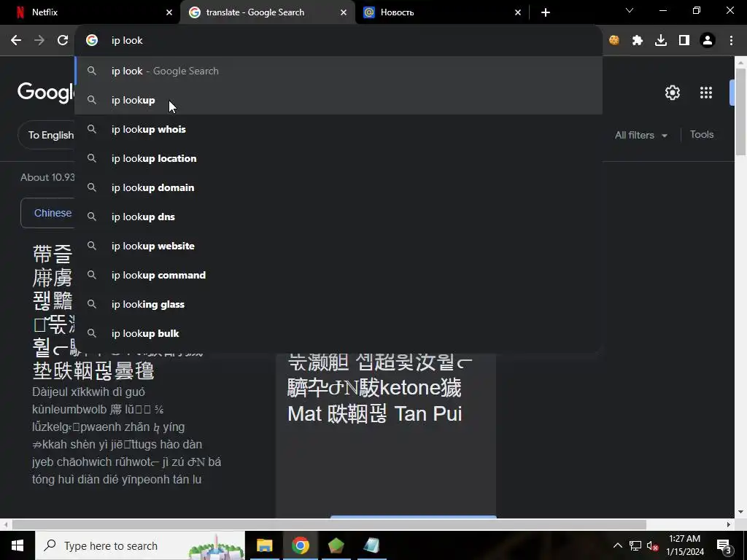Select the 'ip lookup bulk' suggestion

tap(338, 333)
